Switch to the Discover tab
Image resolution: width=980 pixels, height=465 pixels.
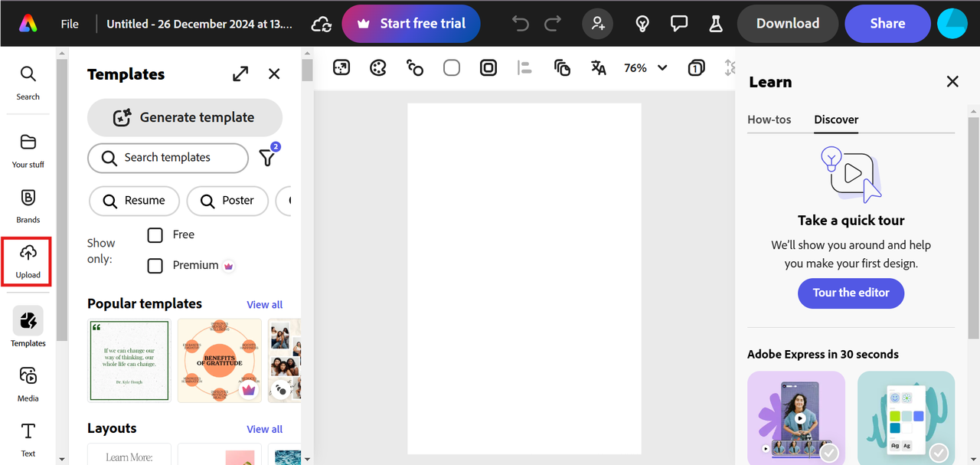coord(836,120)
